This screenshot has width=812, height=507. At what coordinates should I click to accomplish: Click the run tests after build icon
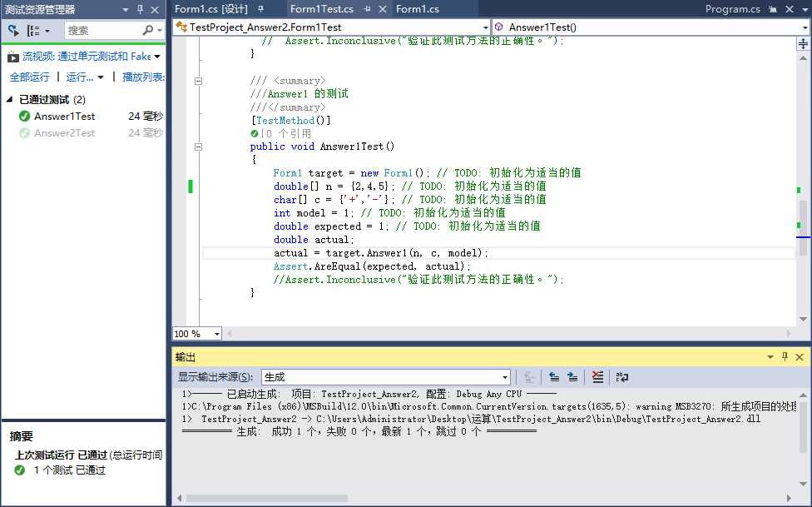[13, 31]
